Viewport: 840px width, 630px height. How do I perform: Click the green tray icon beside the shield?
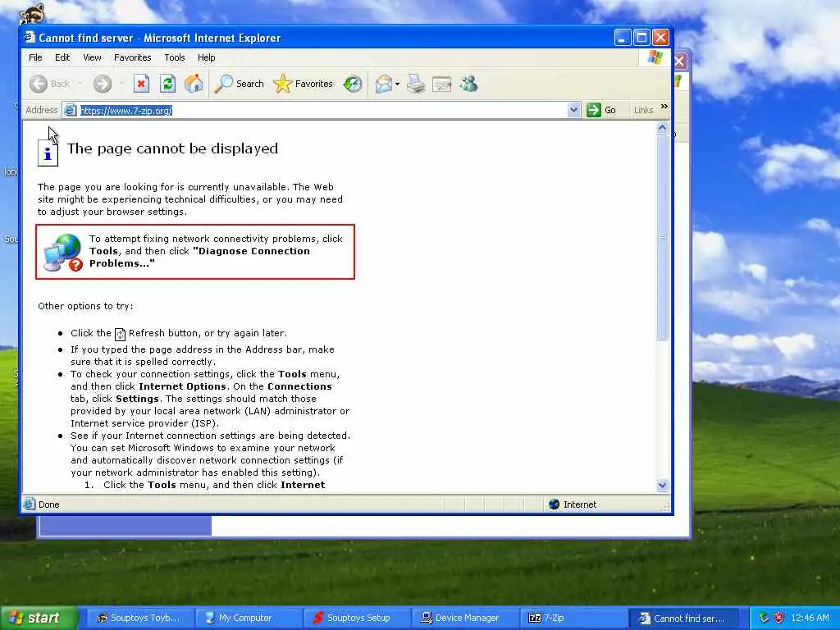[x=764, y=619]
